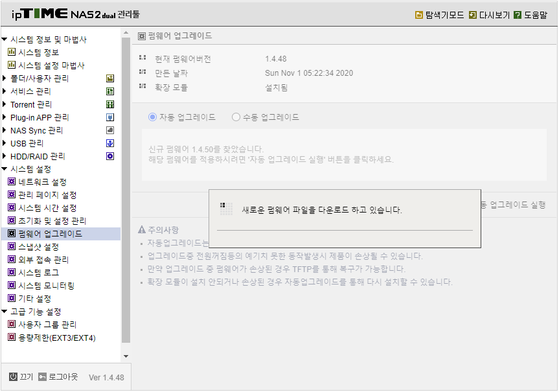Viewport: 559px width, 392px height.
Task: Open 시스템 설정 마법사 menu item
Action: 51,65
